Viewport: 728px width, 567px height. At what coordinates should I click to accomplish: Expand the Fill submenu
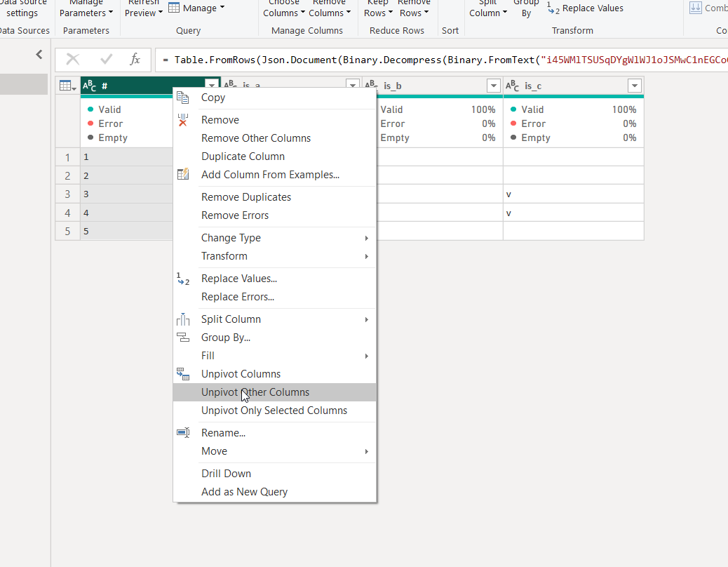pyautogui.click(x=366, y=356)
